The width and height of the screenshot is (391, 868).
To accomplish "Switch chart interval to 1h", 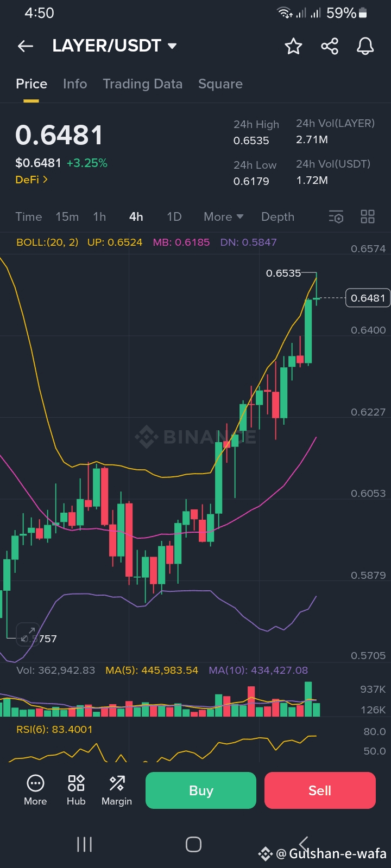I will pos(99,217).
